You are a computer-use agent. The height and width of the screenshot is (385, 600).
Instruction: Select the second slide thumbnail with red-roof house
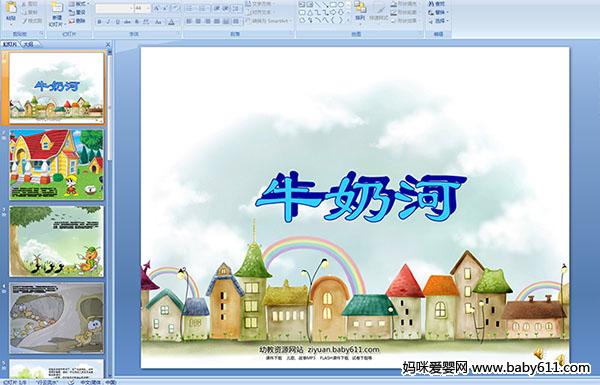pyautogui.click(x=56, y=164)
